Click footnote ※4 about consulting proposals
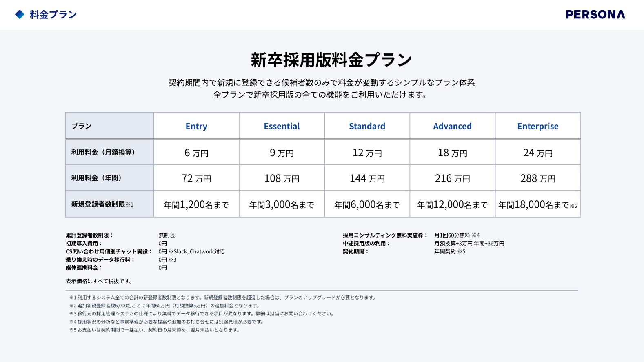The image size is (644, 362). pyautogui.click(x=167, y=322)
